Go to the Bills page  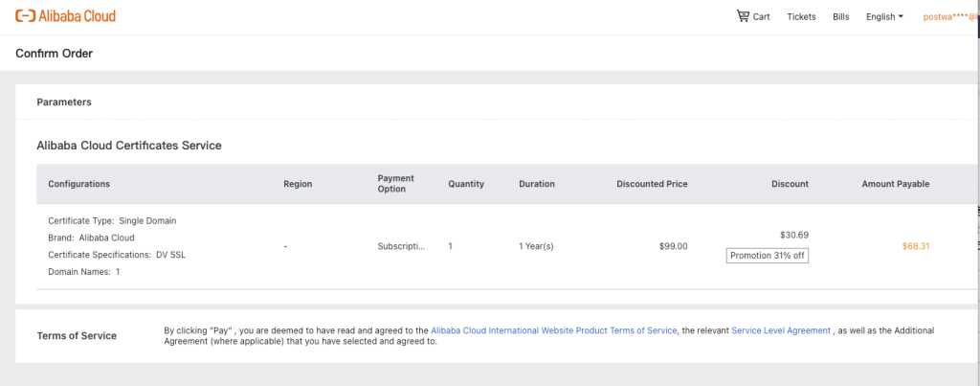(840, 16)
